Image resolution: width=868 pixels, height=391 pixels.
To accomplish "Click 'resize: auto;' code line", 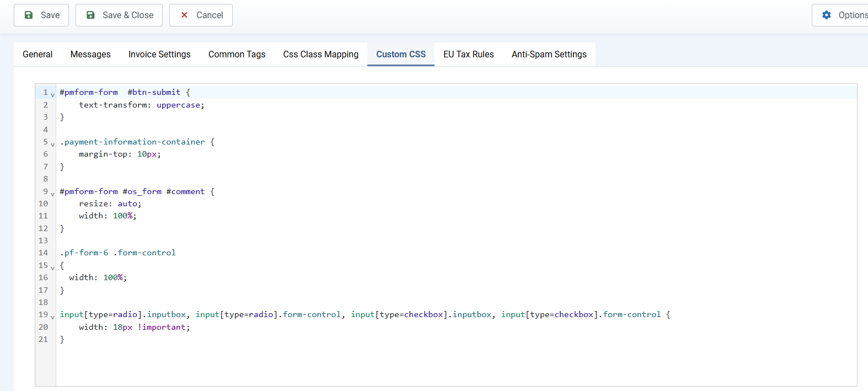I will pyautogui.click(x=110, y=203).
